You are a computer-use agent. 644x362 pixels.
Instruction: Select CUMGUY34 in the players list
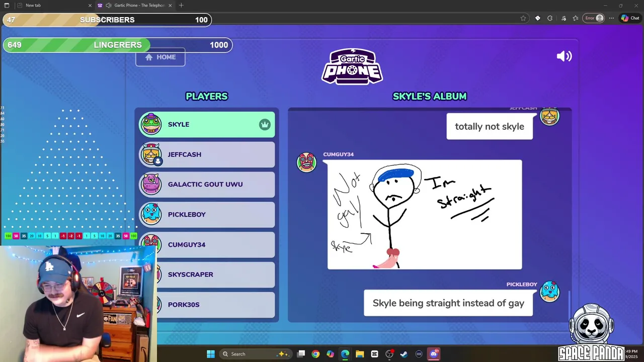tap(207, 245)
